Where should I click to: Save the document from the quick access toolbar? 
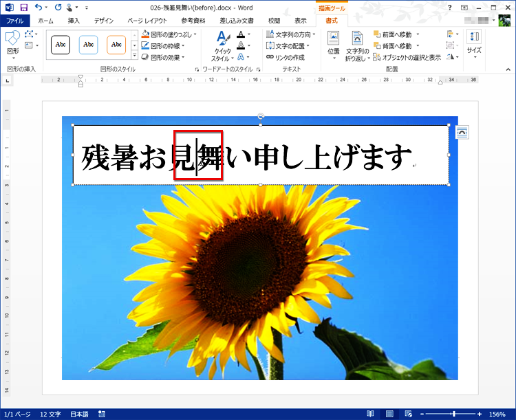pos(23,8)
